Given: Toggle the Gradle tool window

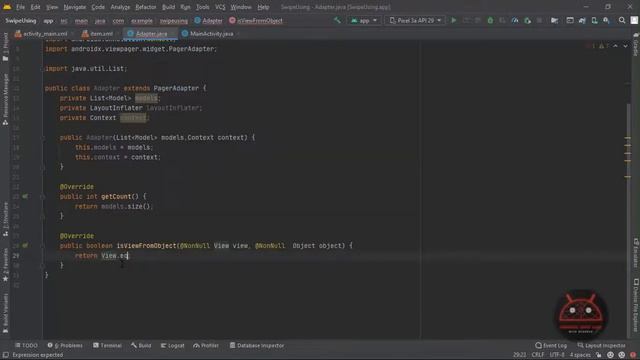Looking at the screenshot, I should pyautogui.click(x=636, y=44).
